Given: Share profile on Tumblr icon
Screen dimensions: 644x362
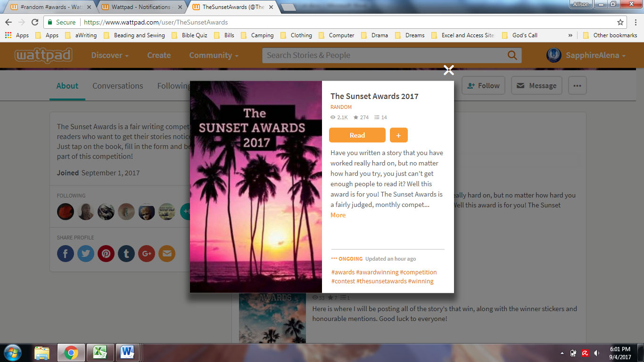Looking at the screenshot, I should pyautogui.click(x=126, y=254).
